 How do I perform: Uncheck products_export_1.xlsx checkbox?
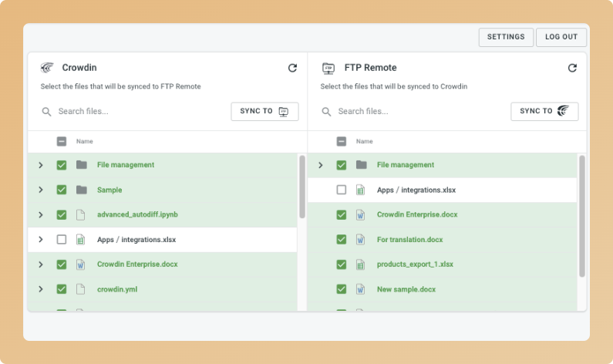click(x=342, y=265)
